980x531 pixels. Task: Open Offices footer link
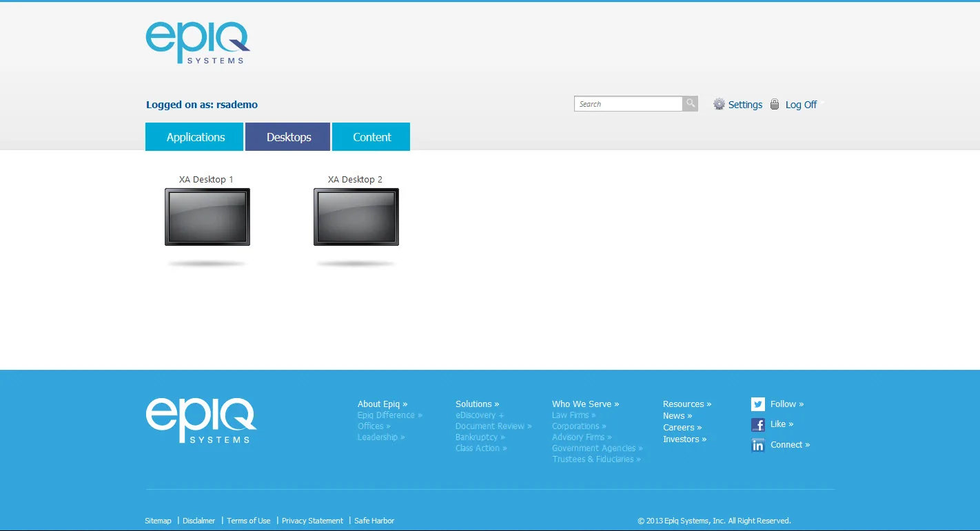click(x=374, y=426)
